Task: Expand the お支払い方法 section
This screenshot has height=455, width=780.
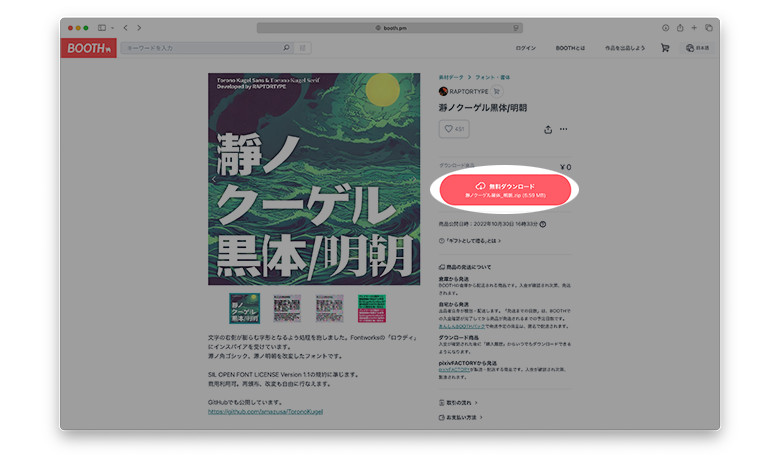Action: [461, 418]
